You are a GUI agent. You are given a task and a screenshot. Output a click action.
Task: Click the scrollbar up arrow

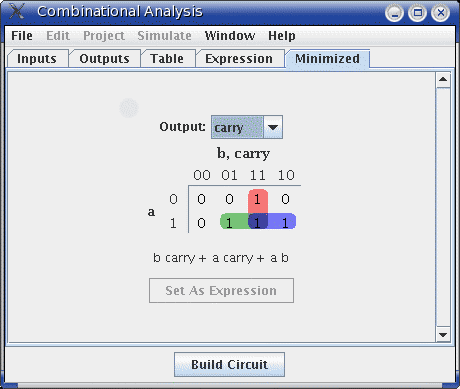click(x=443, y=80)
